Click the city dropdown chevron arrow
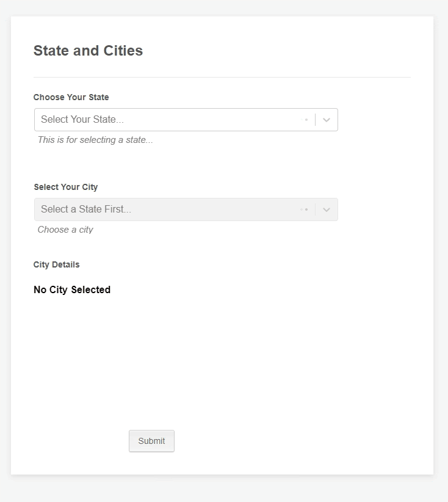 tap(327, 209)
